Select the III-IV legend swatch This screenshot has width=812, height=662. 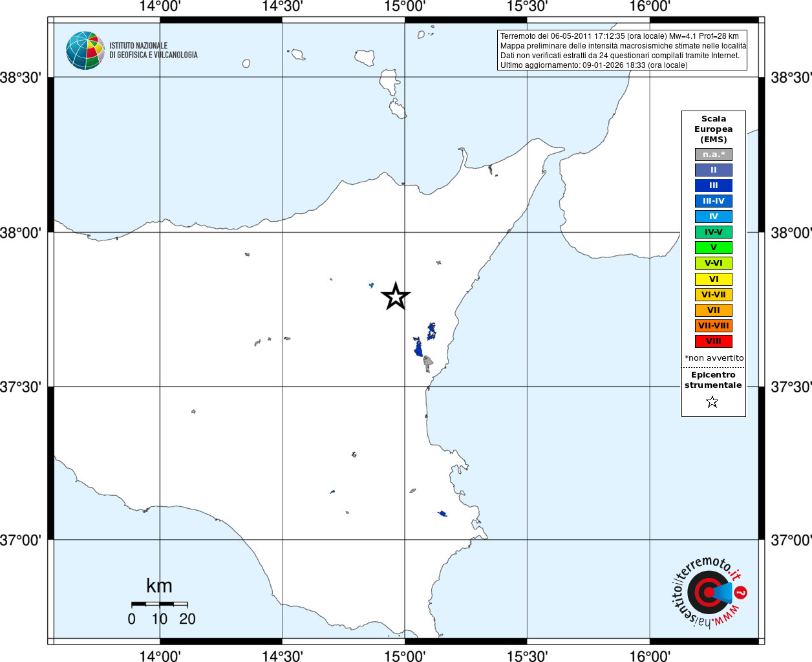tap(714, 201)
